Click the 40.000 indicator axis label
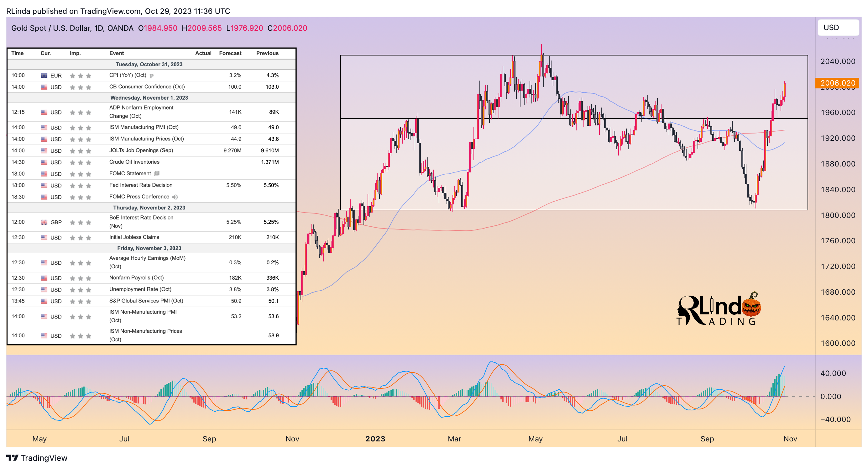Screen dimensions: 868x469 point(833,373)
